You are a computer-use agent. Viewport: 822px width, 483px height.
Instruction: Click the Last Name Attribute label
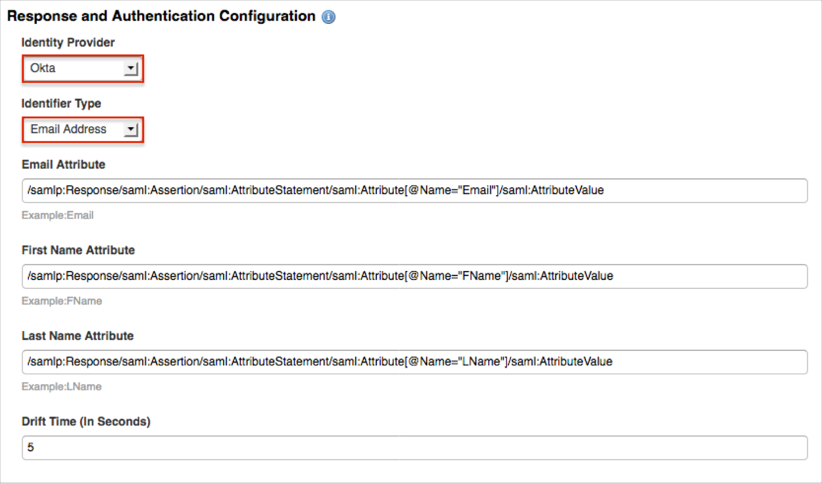click(x=77, y=336)
